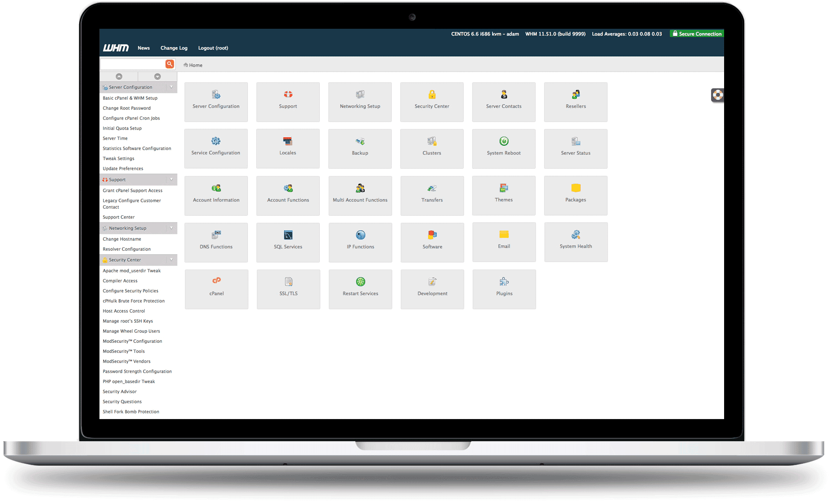
Task: Open the Account Information tile
Action: [216, 196]
